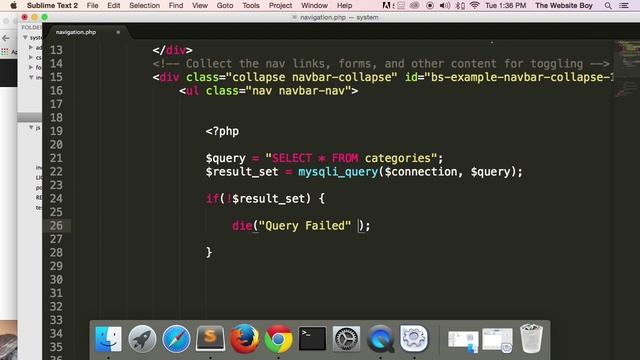Click the closing </div> tag on line 13
Image resolution: width=640 pixels, height=360 pixels.
click(x=172, y=50)
